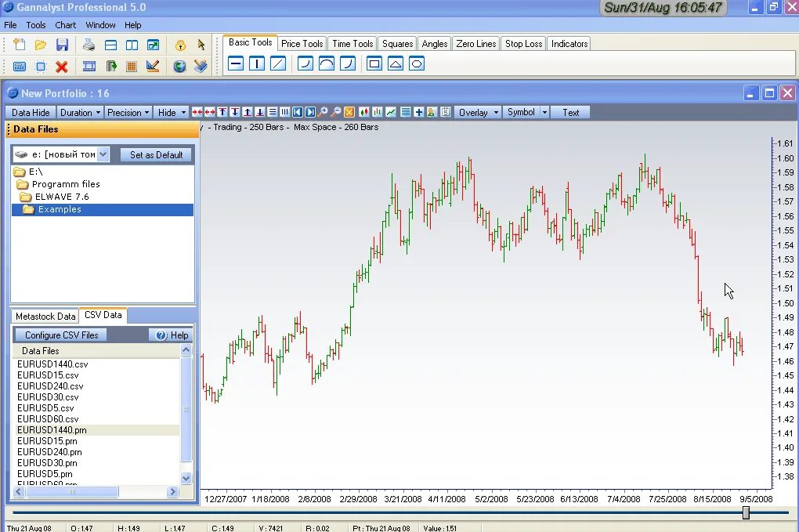Switch to the Angles tab
Screen dimensions: 799x532
[434, 44]
